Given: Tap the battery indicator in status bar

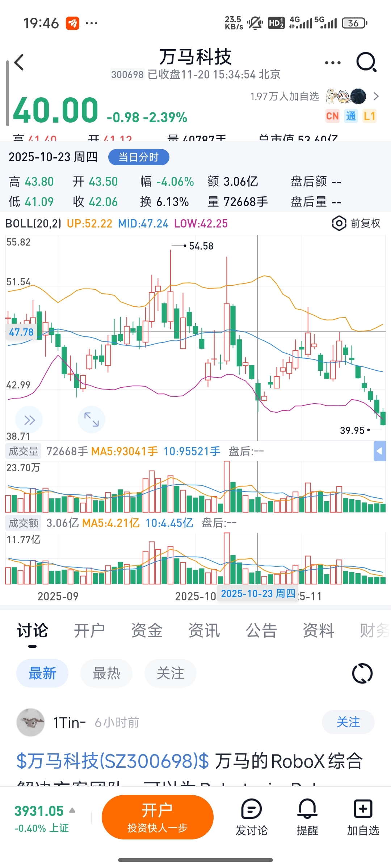Looking at the screenshot, I should (354, 23).
